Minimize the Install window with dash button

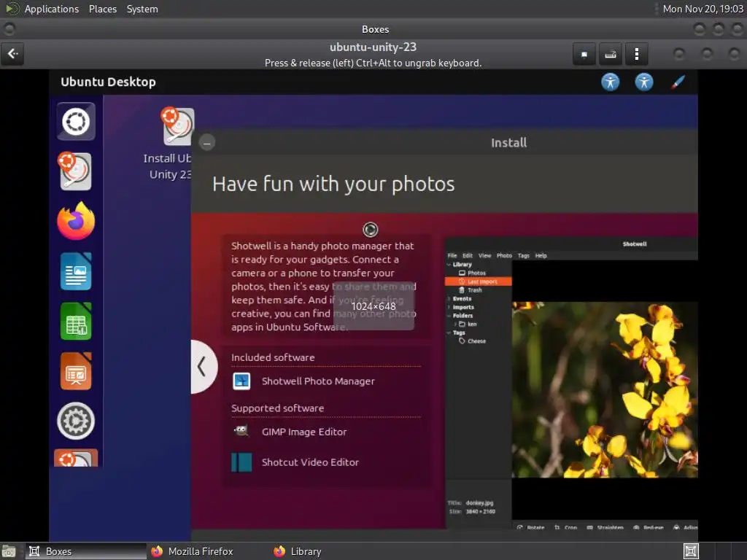pyautogui.click(x=206, y=142)
